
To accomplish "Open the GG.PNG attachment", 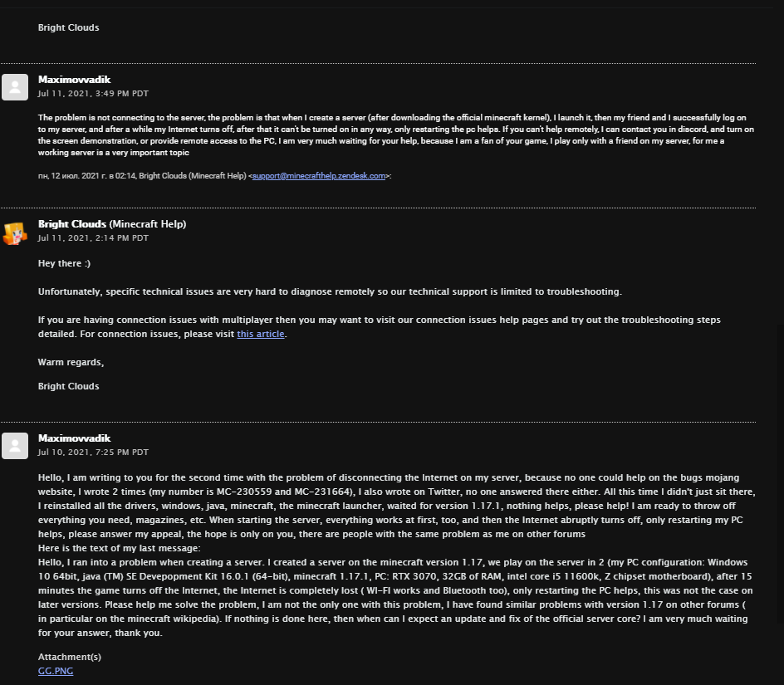I will tap(56, 671).
